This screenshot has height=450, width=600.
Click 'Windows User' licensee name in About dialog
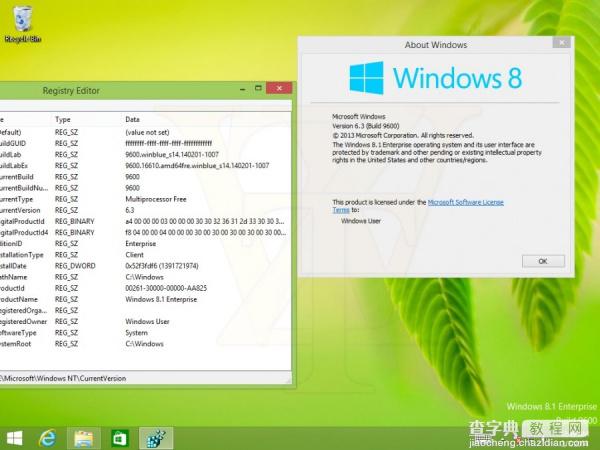coord(361,221)
